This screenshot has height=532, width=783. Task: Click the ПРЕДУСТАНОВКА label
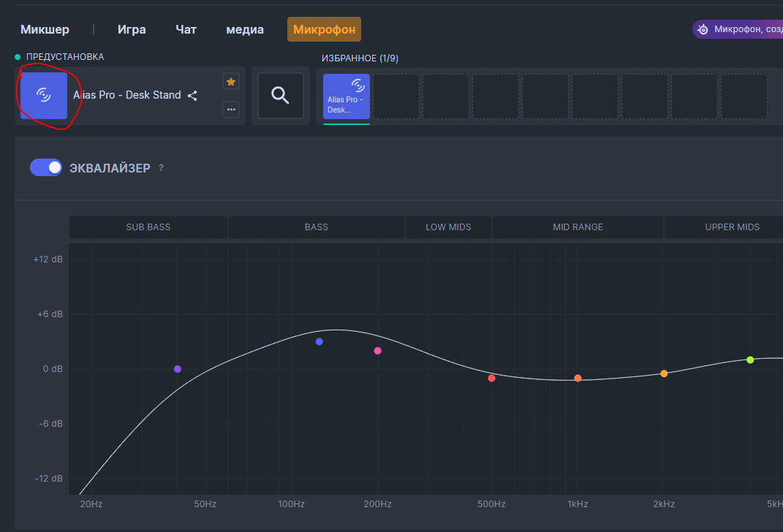click(x=65, y=57)
